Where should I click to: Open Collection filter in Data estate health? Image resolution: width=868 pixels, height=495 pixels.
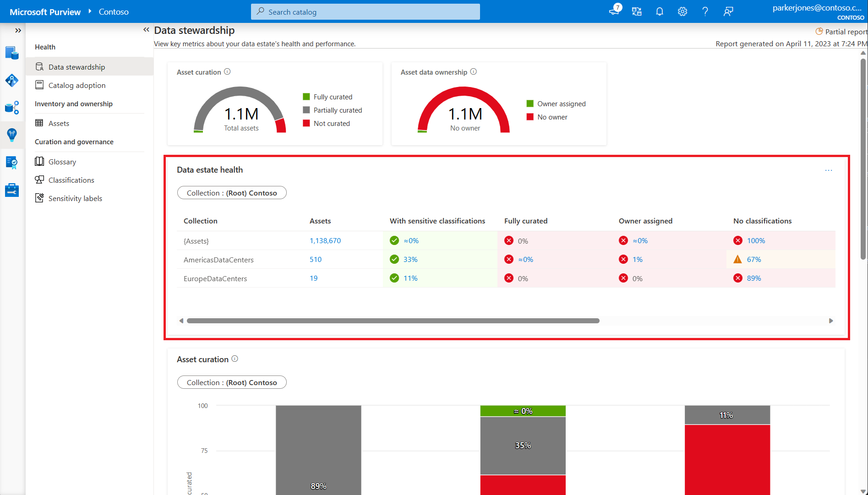click(232, 193)
